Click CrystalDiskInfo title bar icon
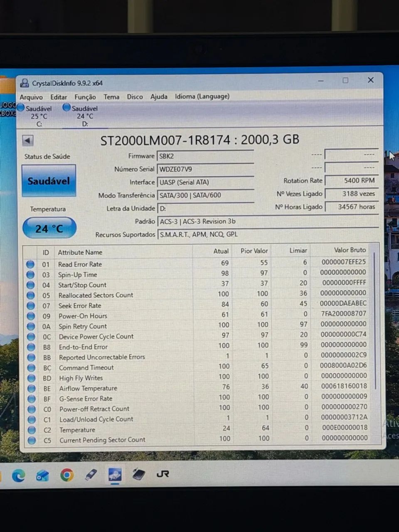The width and height of the screenshot is (399, 532). coord(25,83)
